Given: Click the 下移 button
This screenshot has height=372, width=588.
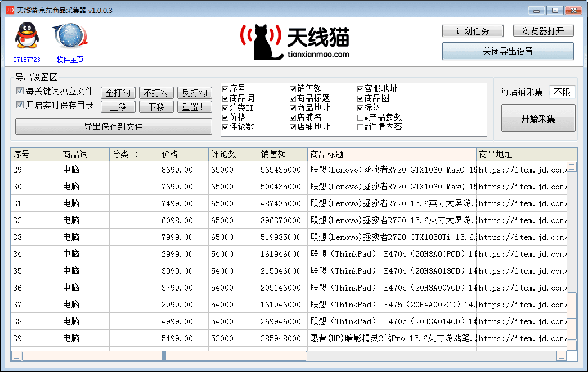Looking at the screenshot, I should tap(156, 107).
